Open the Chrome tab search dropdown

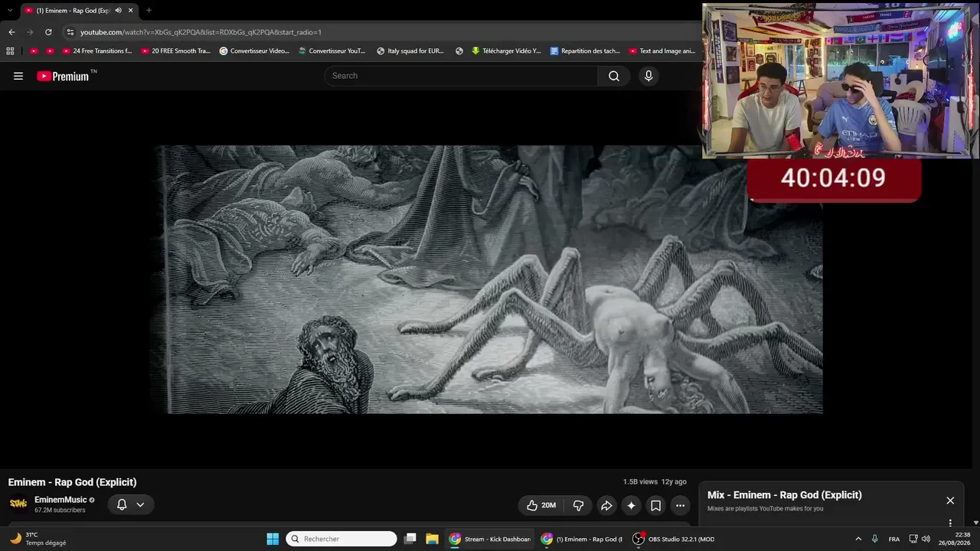10,11
